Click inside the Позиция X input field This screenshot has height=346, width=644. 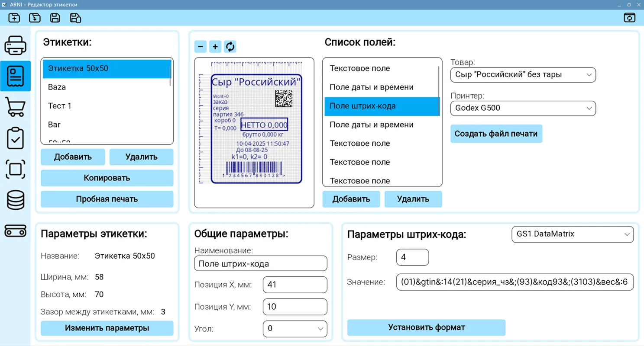(x=294, y=285)
